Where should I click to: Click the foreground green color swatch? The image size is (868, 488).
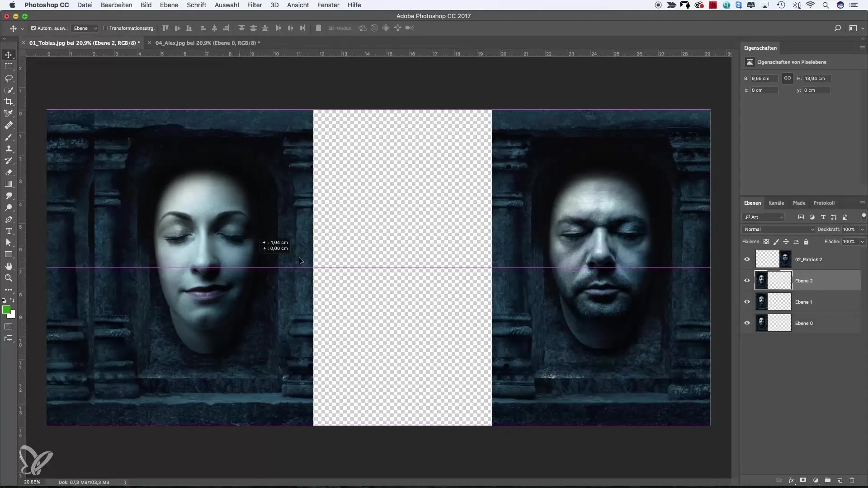coord(6,310)
